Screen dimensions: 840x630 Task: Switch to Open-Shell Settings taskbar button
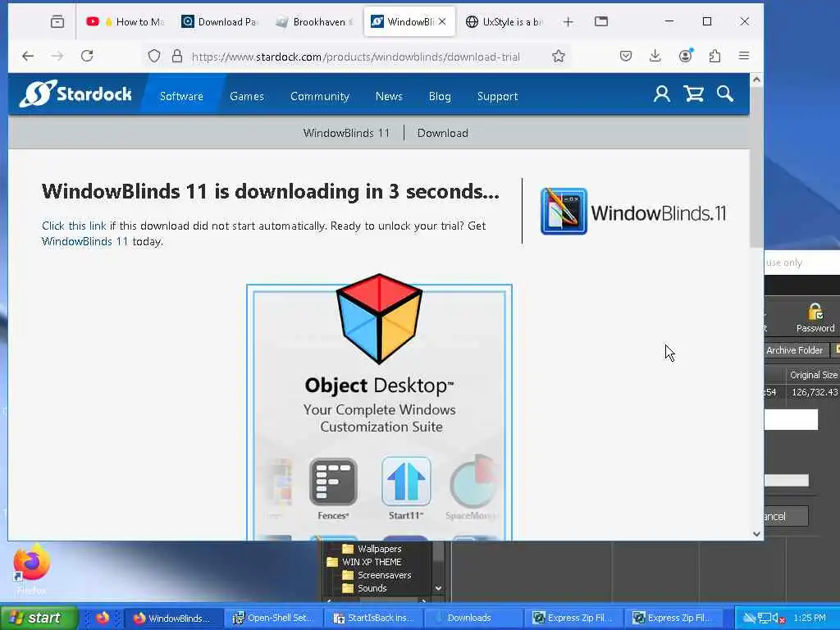[272, 618]
